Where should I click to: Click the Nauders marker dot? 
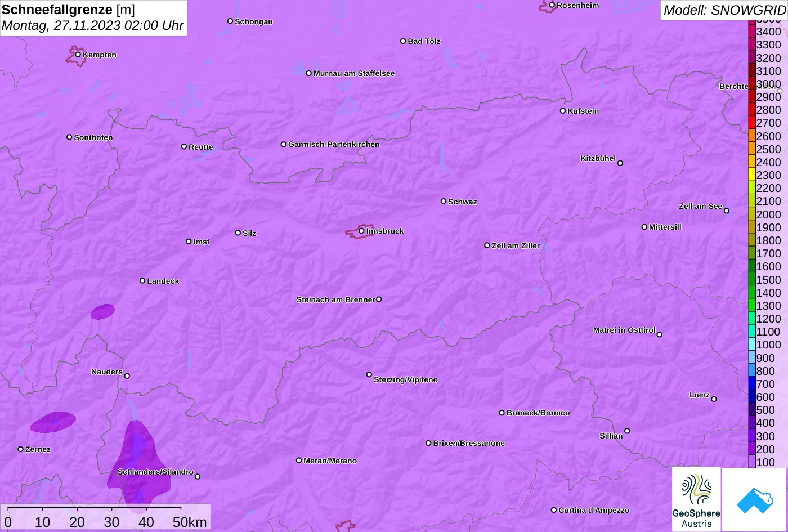127,376
